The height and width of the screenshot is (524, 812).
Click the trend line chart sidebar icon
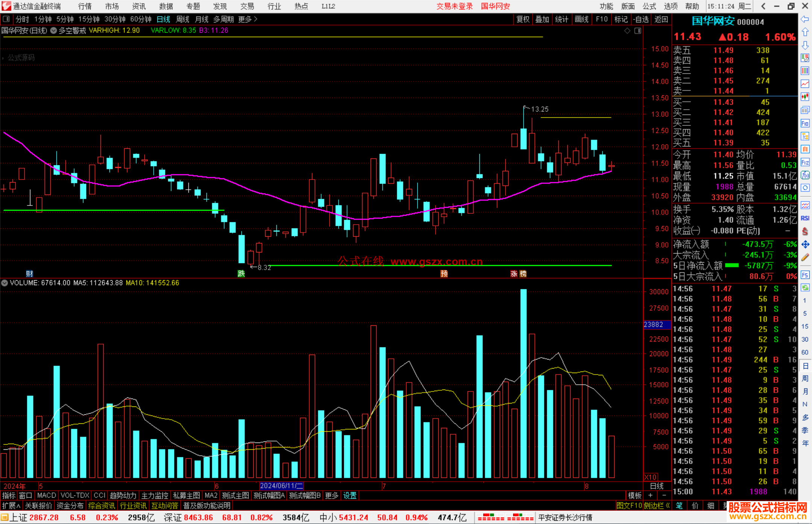(805, 83)
